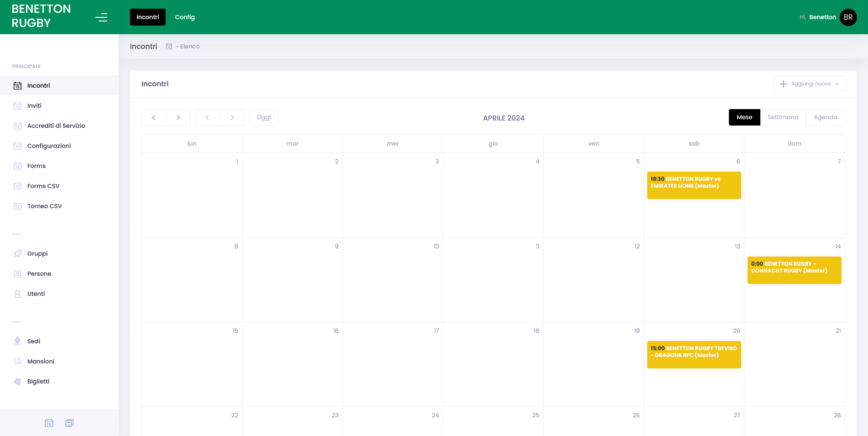Image resolution: width=868 pixels, height=436 pixels.
Task: Open the Utenti sidebar link
Action: (x=59, y=294)
